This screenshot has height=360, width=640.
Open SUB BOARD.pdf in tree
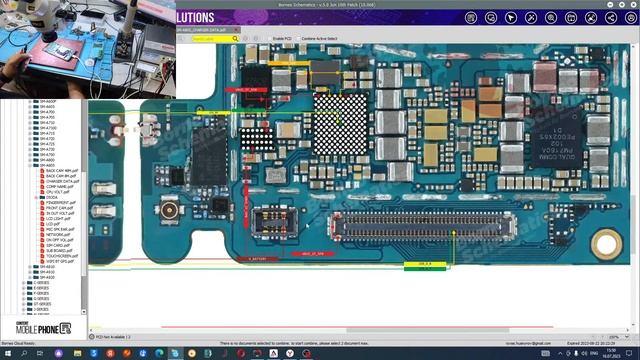(x=59, y=251)
